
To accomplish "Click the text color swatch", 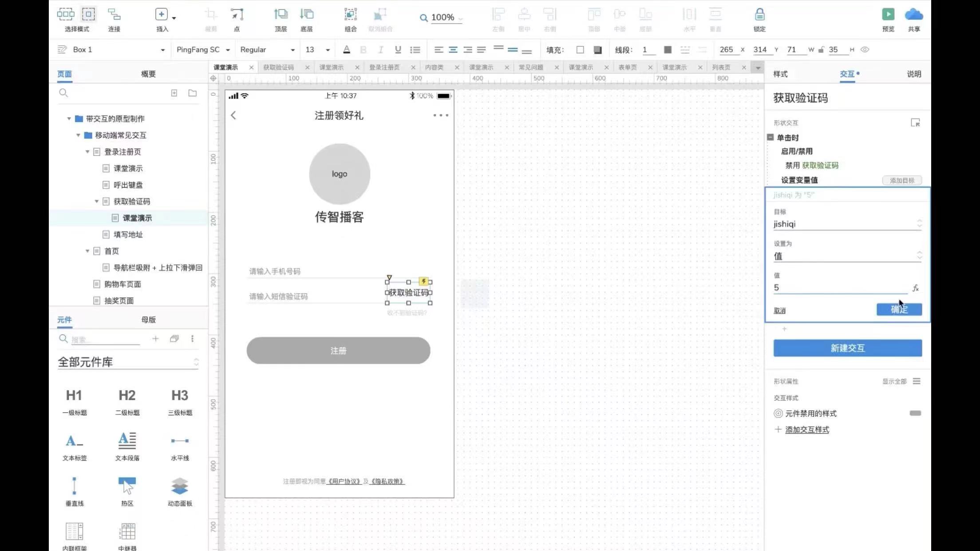I will click(347, 50).
